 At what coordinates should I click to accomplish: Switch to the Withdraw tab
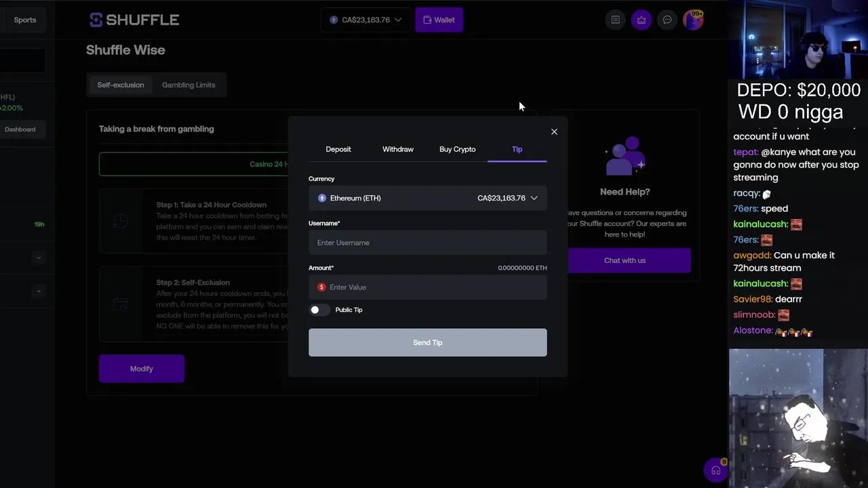(x=398, y=149)
